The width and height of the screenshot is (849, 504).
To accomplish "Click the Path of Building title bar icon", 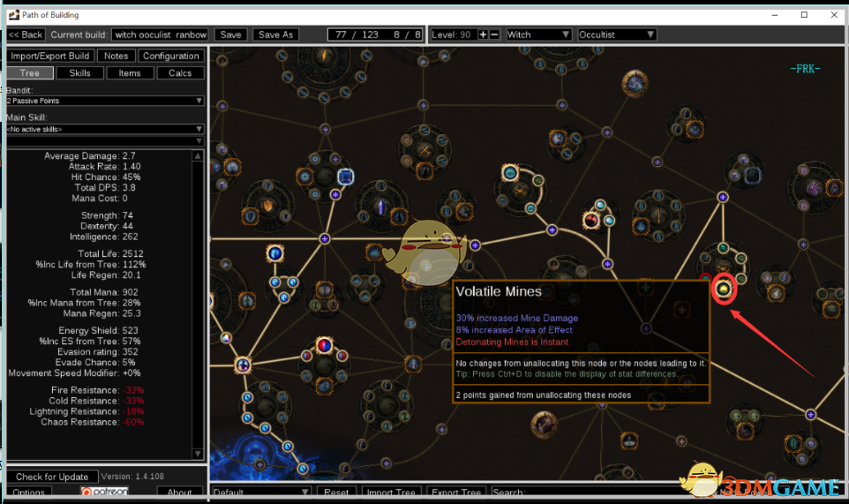I will pos(12,14).
